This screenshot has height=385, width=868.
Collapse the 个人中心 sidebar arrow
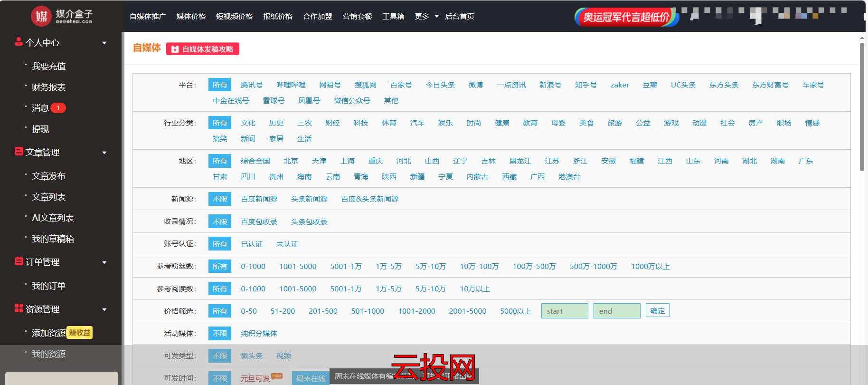point(104,43)
